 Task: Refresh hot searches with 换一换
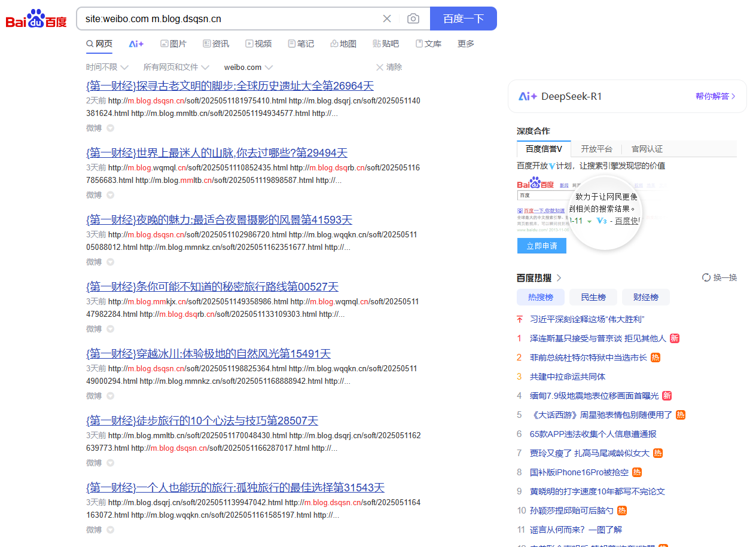pos(720,277)
